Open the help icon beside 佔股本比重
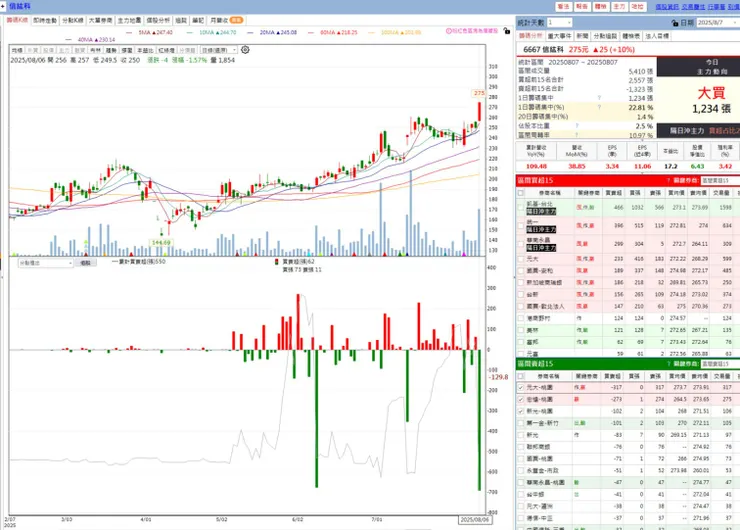Viewport: 740px width, 530px height. click(577, 126)
